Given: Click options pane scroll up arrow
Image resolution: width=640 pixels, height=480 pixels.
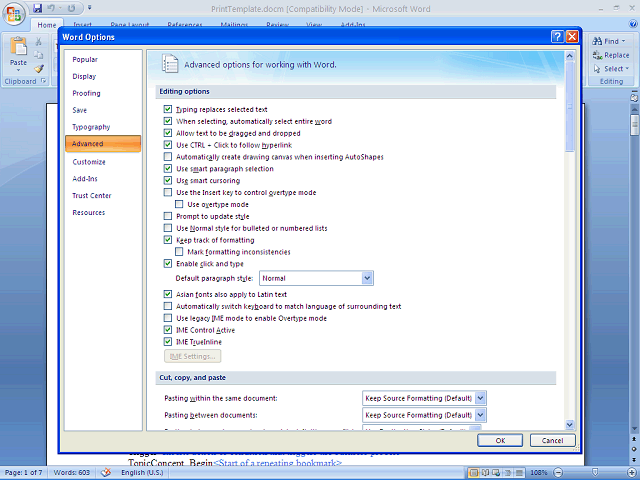Looking at the screenshot, I should [569, 56].
